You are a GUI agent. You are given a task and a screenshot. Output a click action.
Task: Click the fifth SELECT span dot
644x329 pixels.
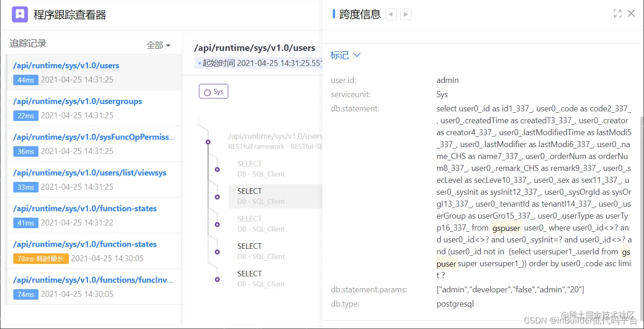click(217, 280)
